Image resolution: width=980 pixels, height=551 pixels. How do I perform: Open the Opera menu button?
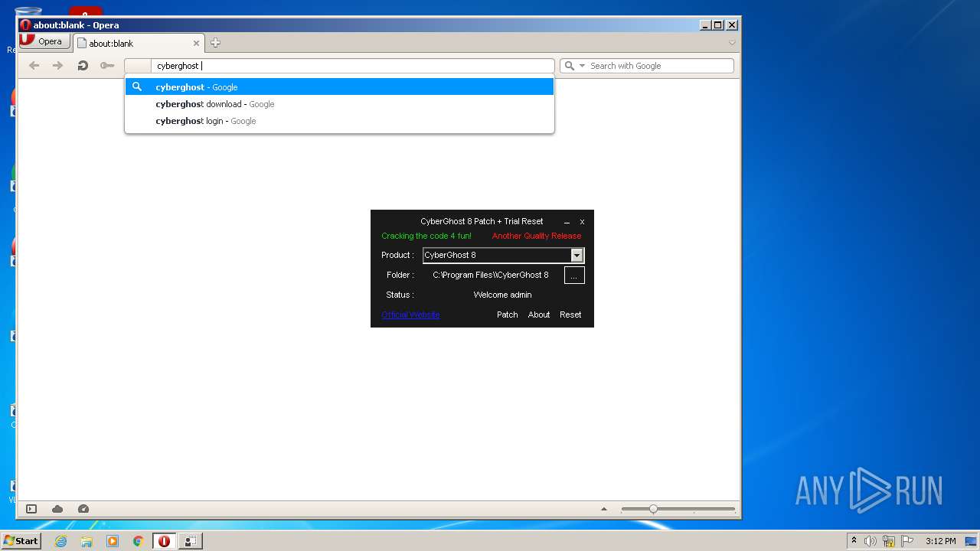(44, 42)
